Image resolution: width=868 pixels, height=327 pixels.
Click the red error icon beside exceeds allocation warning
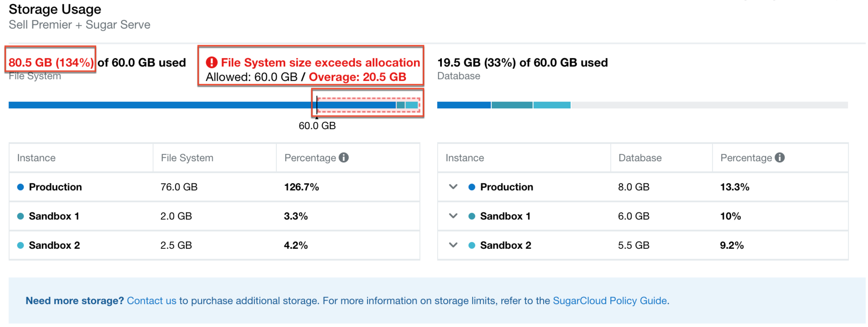click(212, 62)
